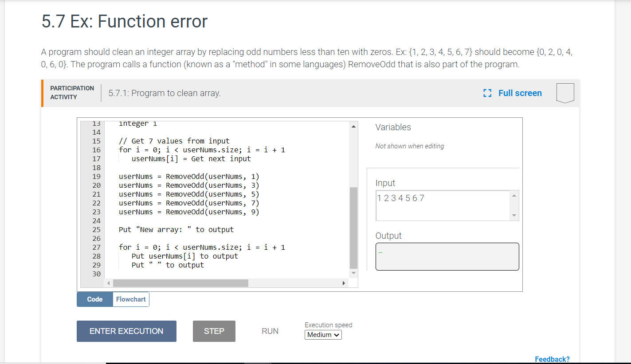This screenshot has height=364, width=631.
Task: Click the horizontal scrollbar left arrow
Action: pos(108,283)
